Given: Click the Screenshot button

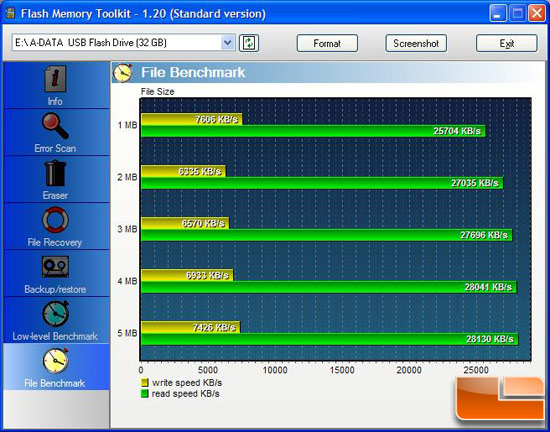Looking at the screenshot, I should point(416,43).
